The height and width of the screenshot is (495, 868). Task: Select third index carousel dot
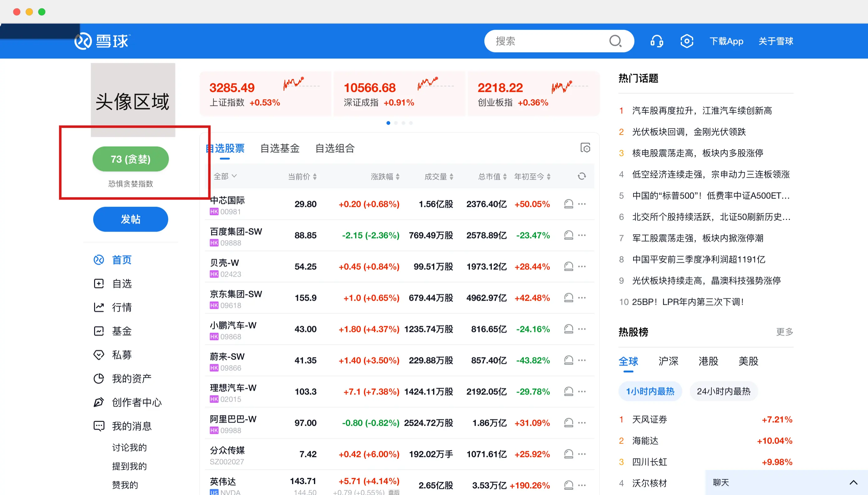pos(403,123)
